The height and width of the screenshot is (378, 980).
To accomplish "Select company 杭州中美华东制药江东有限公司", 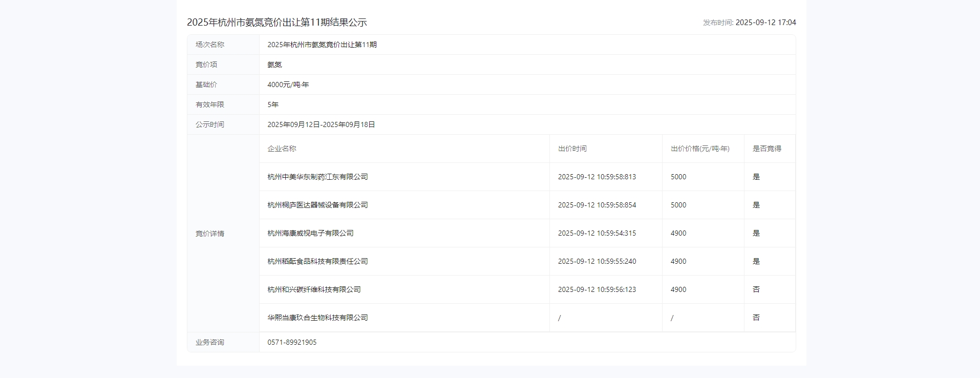I will (317, 177).
